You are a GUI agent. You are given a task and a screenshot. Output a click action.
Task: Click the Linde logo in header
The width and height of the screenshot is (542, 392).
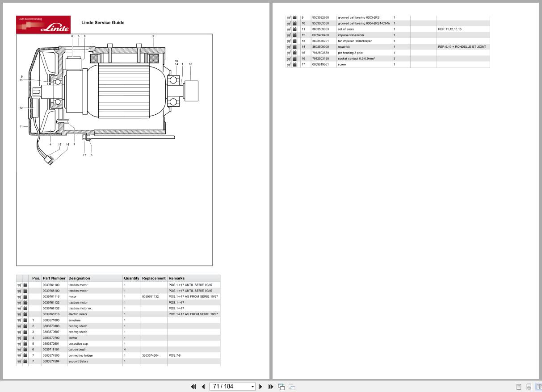43,25
